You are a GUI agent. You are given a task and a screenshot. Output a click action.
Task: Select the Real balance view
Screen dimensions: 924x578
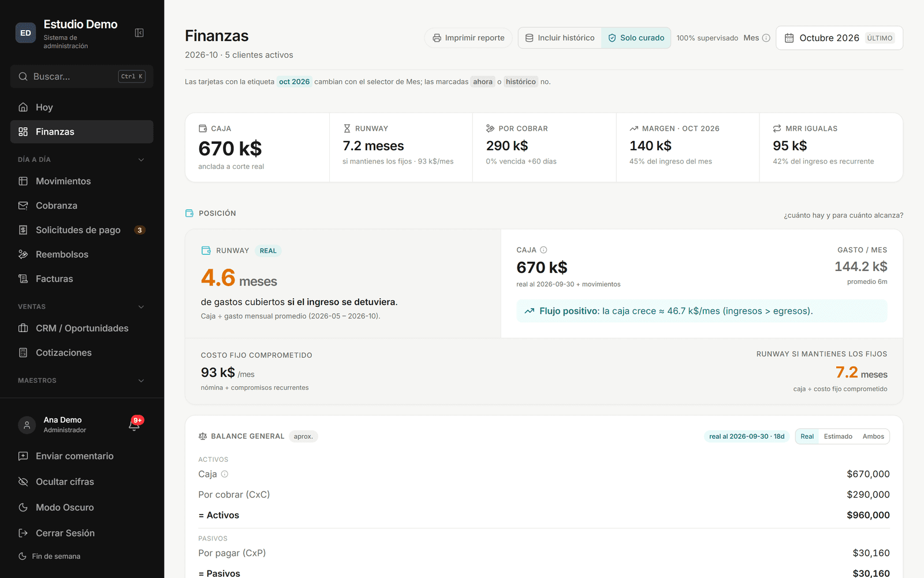coord(807,436)
